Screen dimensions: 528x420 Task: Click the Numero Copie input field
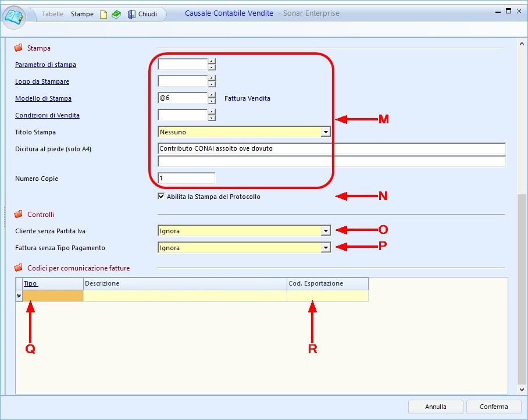(x=186, y=178)
